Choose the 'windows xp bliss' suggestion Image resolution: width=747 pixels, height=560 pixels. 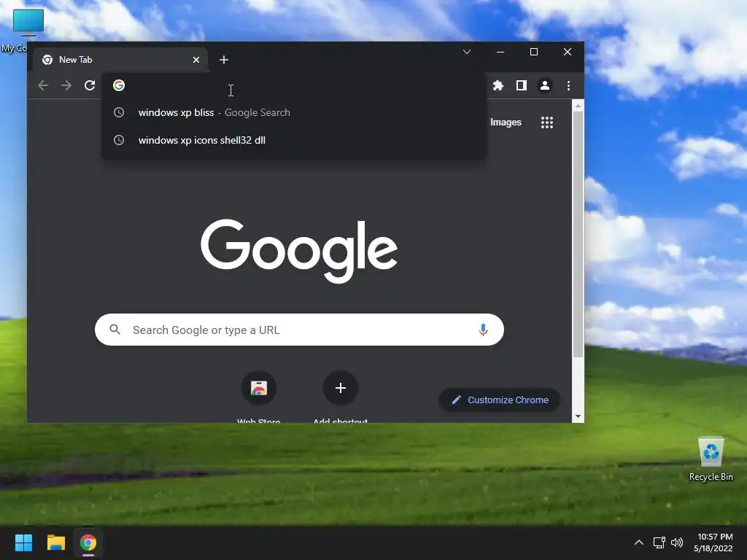[293, 112]
